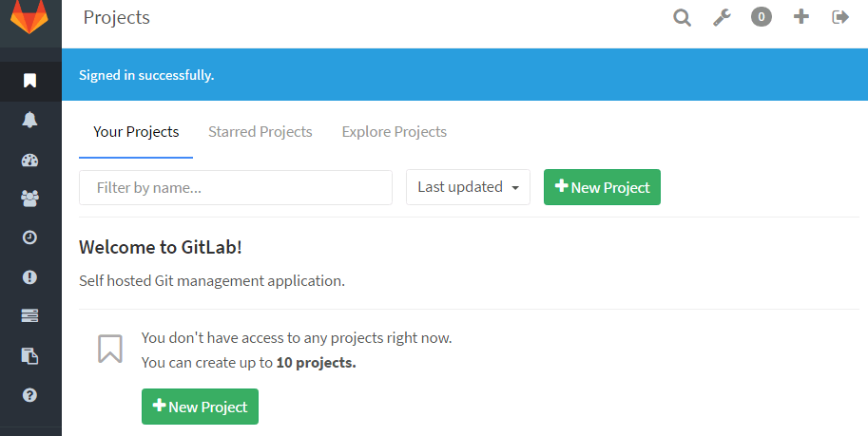Click the stacked bars sidebar icon
Viewport: 868px width, 436px height.
(29, 315)
